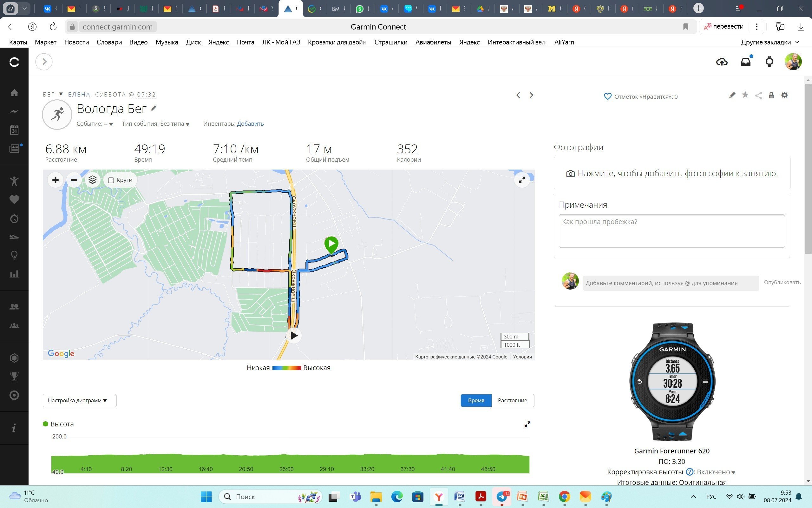Open the browser tab list dropdown arrow
The width and height of the screenshot is (812, 508).
[x=24, y=8]
